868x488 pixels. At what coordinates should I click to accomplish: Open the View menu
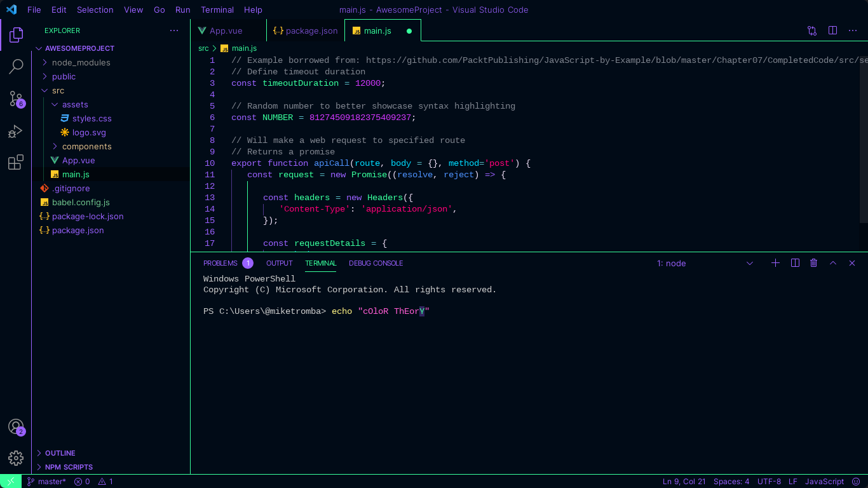click(133, 10)
